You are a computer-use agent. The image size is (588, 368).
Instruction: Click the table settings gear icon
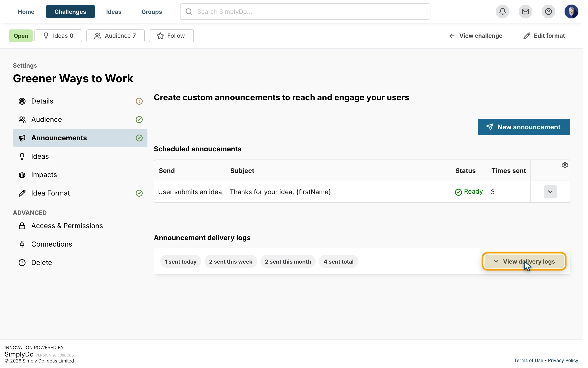pos(565,165)
